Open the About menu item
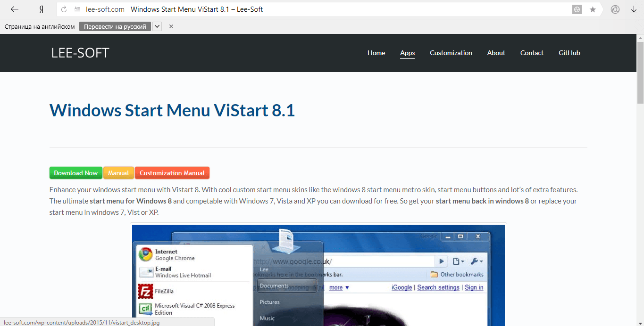The height and width of the screenshot is (326, 644). [x=496, y=53]
